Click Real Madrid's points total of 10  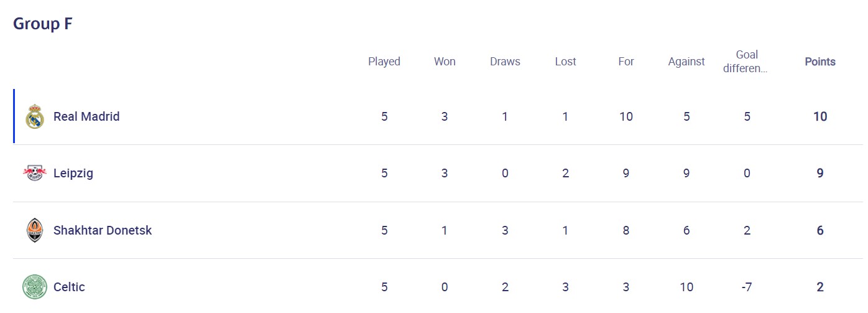tap(820, 116)
